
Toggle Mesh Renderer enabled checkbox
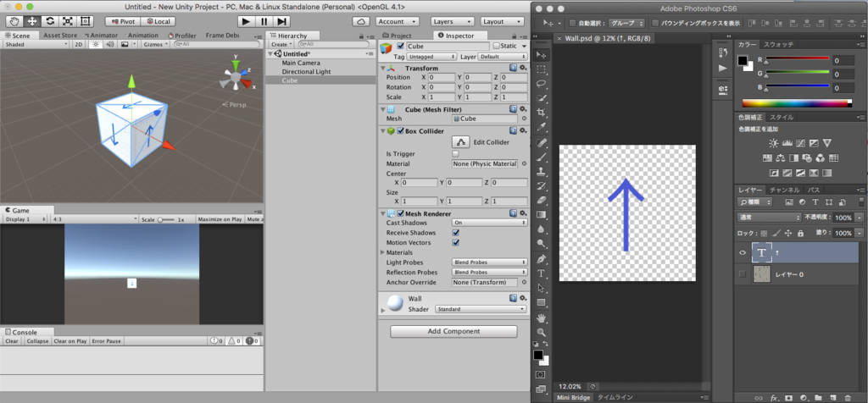pos(401,213)
